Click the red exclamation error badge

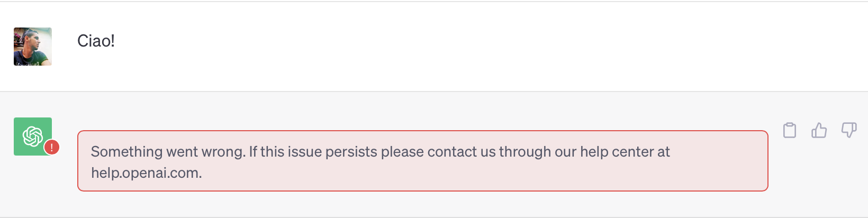click(x=51, y=148)
